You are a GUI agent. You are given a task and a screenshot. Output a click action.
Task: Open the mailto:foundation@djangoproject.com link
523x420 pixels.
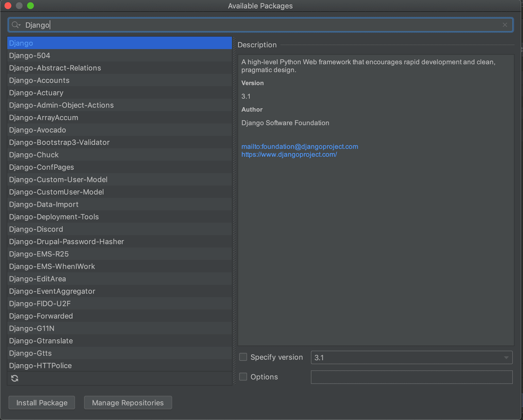click(x=300, y=147)
